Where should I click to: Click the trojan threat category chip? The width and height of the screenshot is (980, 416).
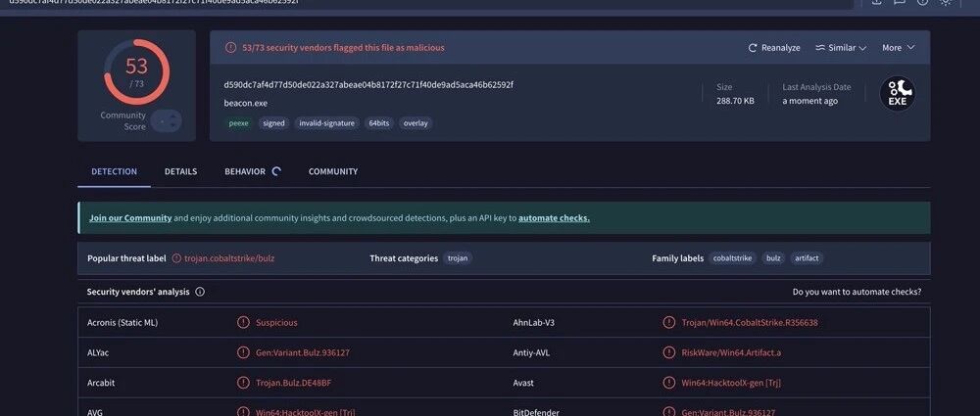458,258
